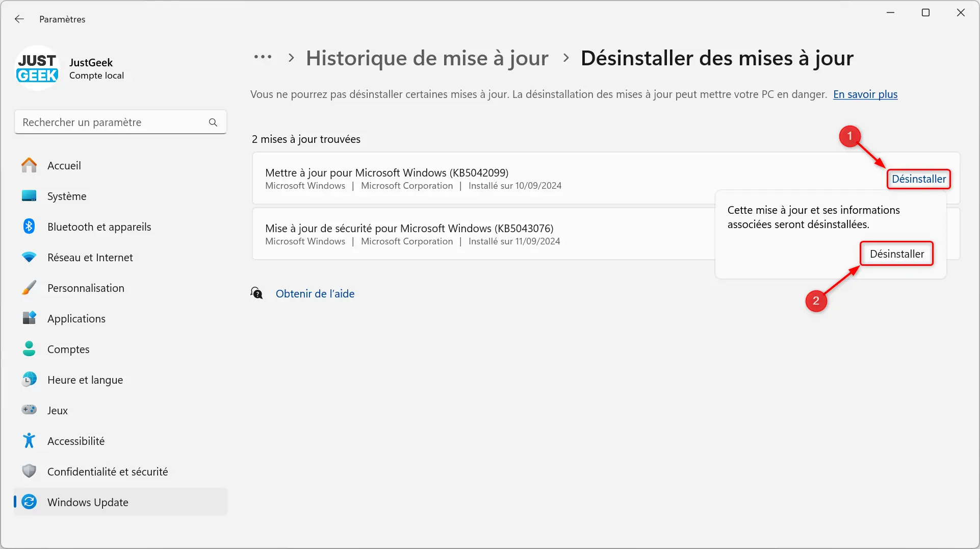The height and width of the screenshot is (549, 980).
Task: Navigate to Historique de mise à jour breadcrumb
Action: click(427, 58)
